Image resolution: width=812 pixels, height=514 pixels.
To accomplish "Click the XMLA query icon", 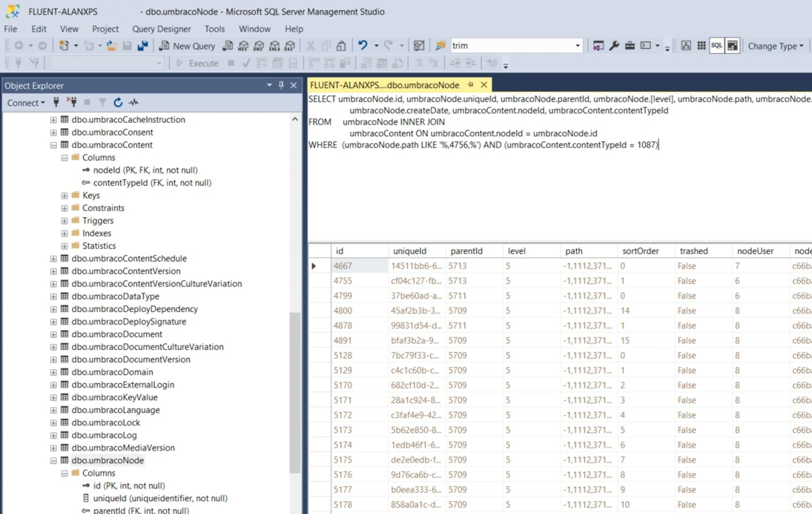I will click(274, 46).
